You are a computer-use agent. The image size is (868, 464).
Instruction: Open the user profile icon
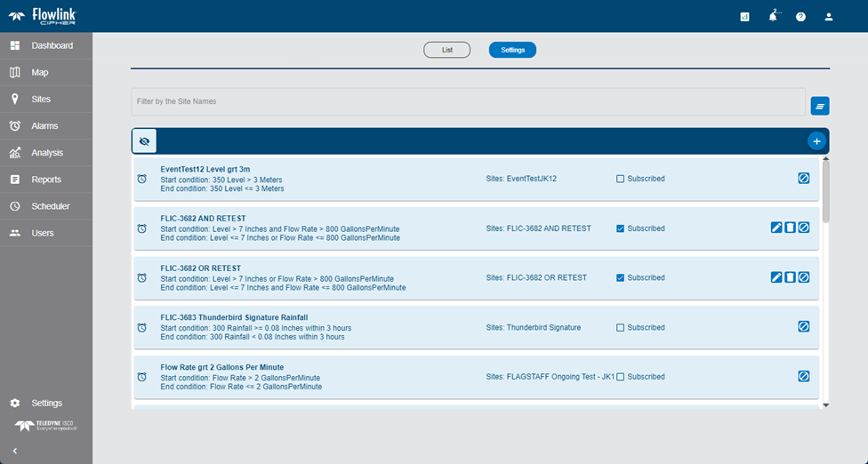coord(829,17)
